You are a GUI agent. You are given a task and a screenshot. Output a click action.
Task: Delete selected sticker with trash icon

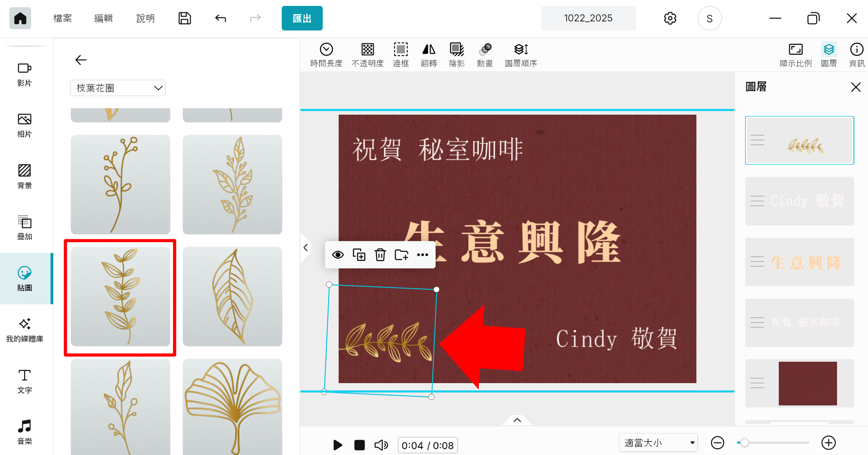[x=380, y=255]
